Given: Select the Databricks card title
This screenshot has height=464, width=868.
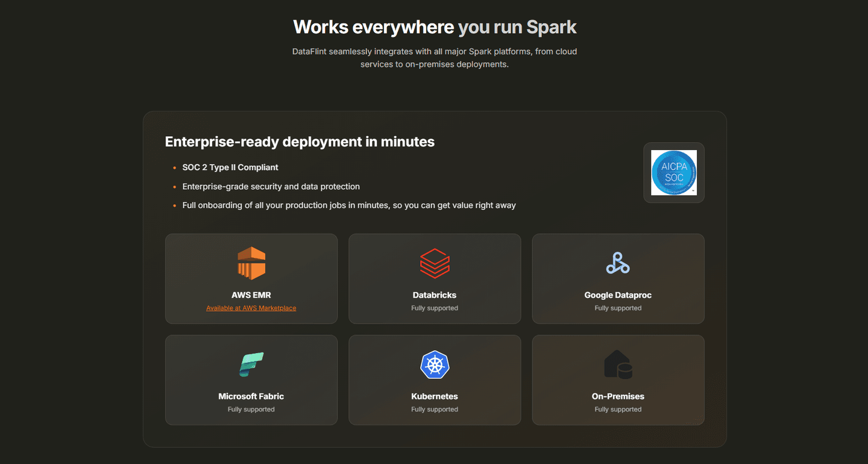Looking at the screenshot, I should [435, 295].
